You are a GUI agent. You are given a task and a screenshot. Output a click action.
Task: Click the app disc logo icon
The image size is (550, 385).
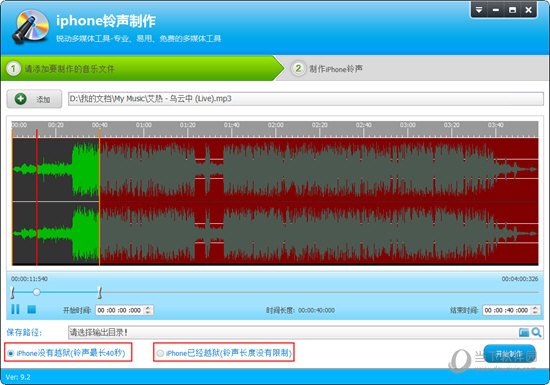(x=31, y=27)
